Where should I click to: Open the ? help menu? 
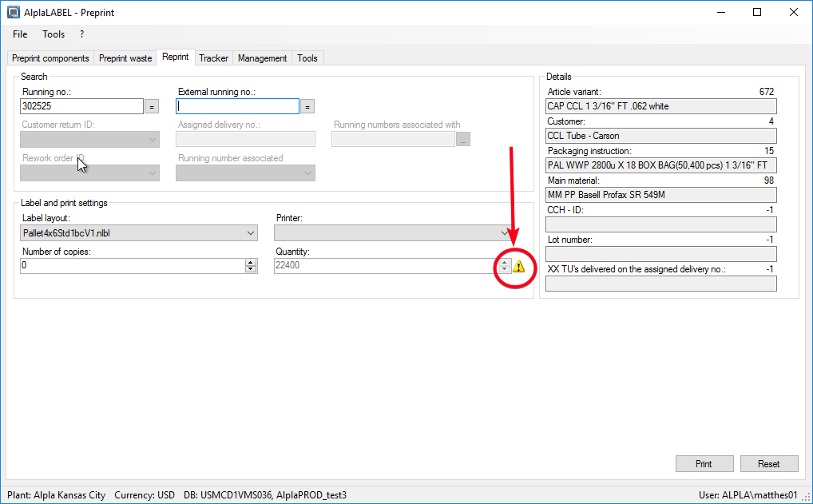point(81,34)
